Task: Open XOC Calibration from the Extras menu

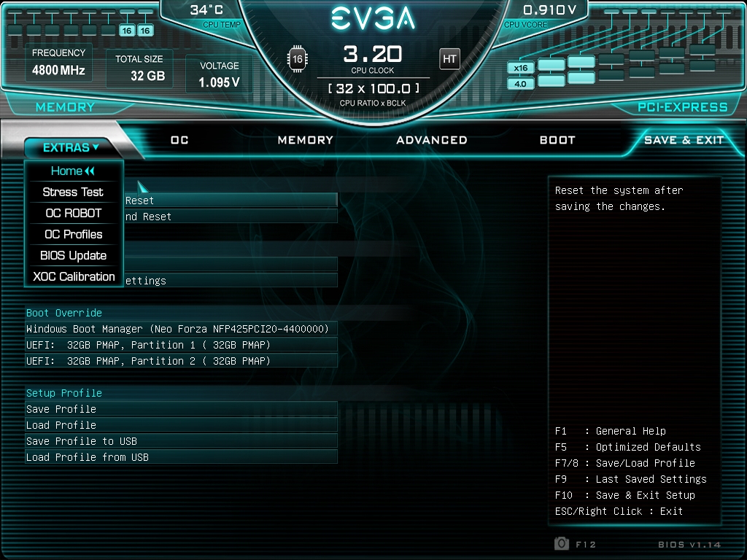Action: [74, 276]
